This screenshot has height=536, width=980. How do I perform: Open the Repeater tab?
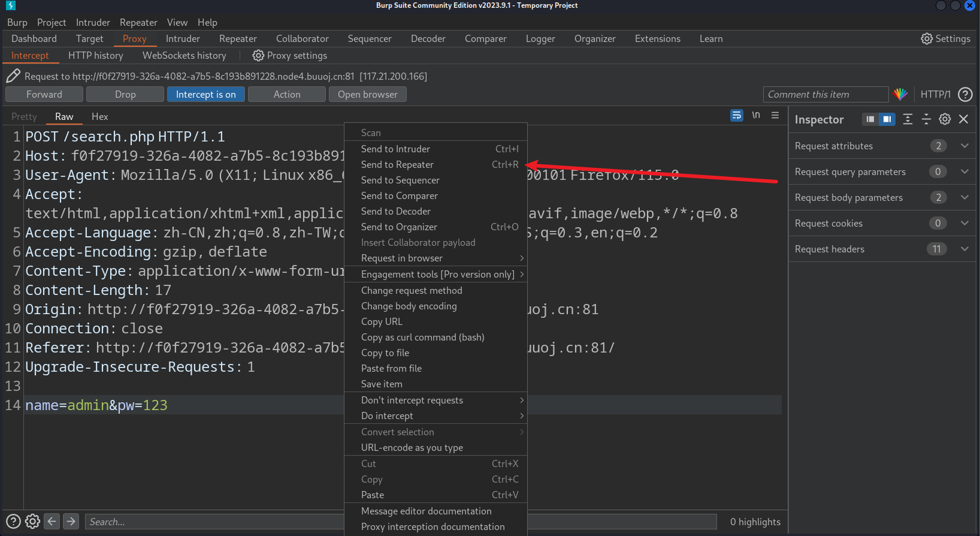(238, 38)
